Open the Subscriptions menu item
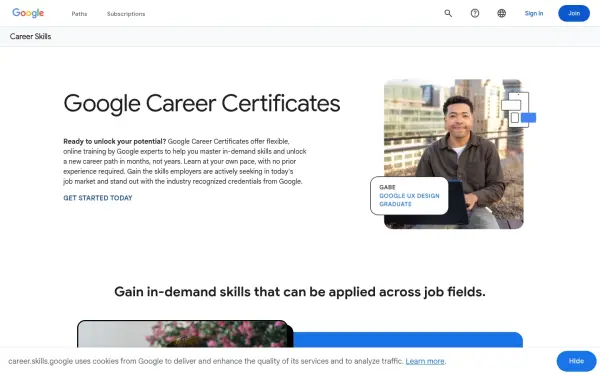The height and width of the screenshot is (375, 600). (x=126, y=14)
